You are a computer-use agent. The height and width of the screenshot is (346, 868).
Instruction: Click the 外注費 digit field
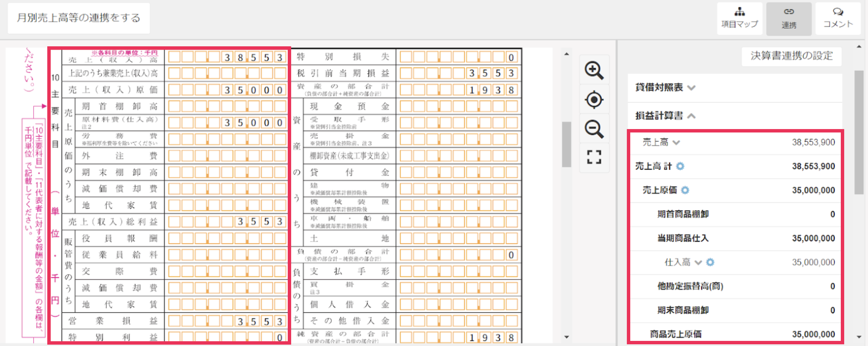click(x=227, y=156)
